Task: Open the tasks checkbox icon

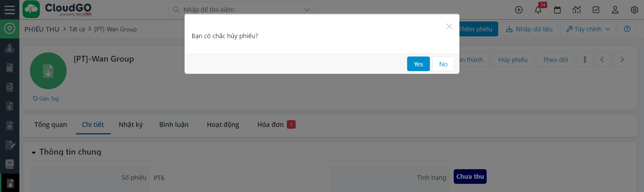Action: click(x=596, y=10)
